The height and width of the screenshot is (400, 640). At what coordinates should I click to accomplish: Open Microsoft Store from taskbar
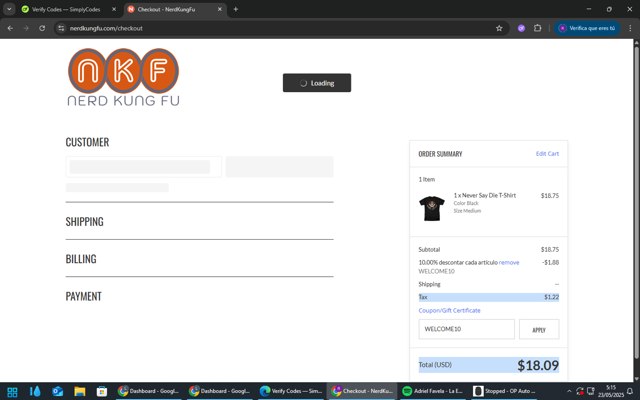(x=102, y=391)
